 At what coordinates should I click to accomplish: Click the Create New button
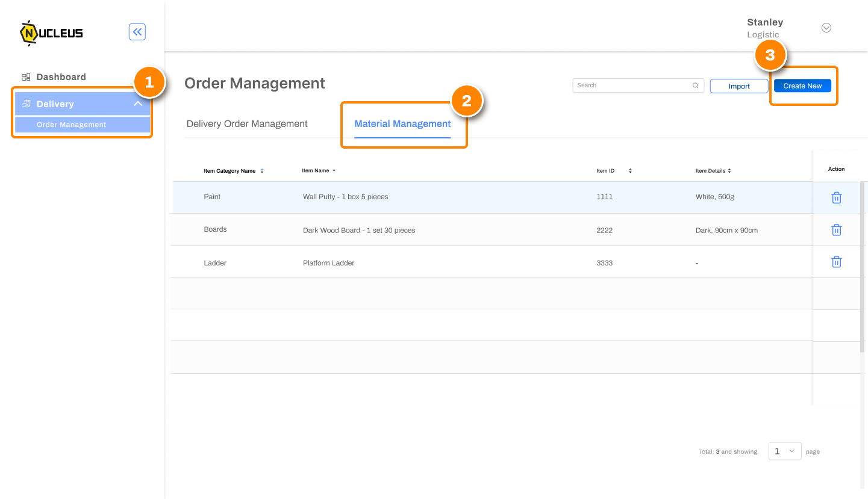[x=802, y=86]
